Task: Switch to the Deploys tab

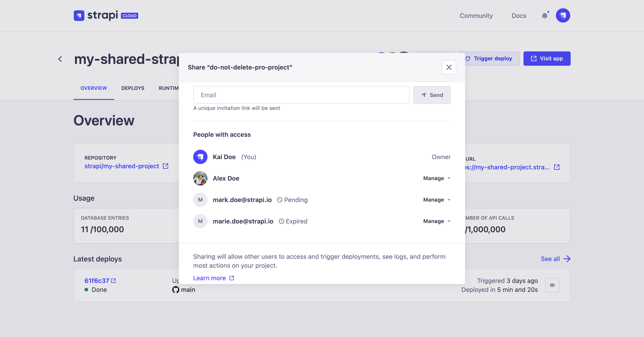Action: pos(133,88)
